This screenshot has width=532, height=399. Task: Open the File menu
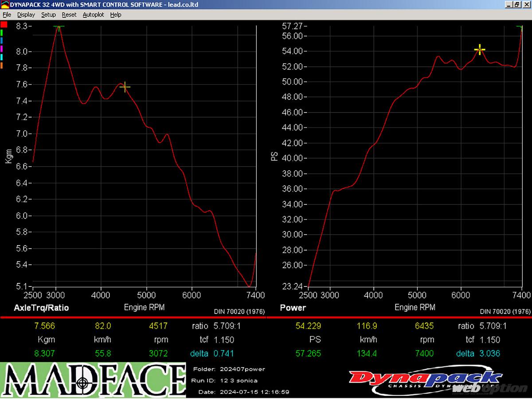point(7,15)
